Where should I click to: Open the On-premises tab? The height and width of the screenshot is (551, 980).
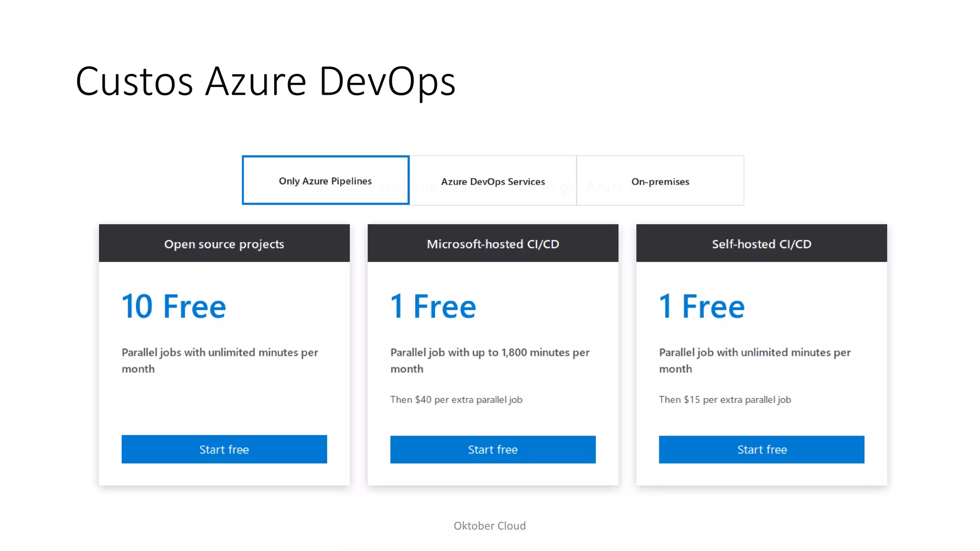click(x=660, y=181)
